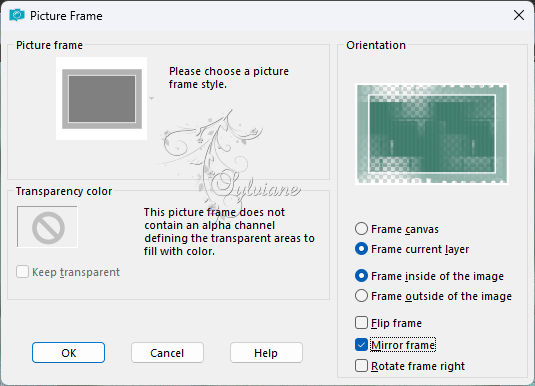
Task: Click the green orientation preview image
Action: click(432, 134)
